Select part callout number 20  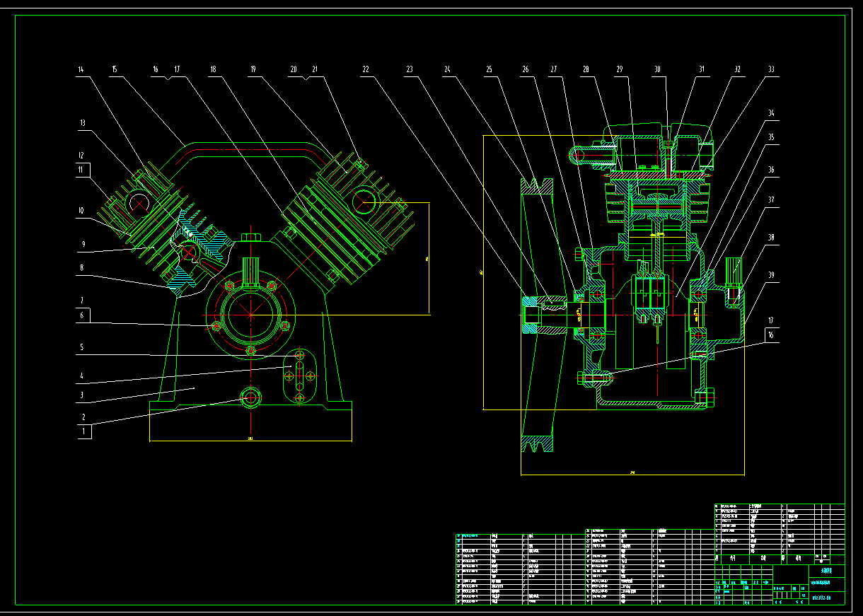coord(294,69)
